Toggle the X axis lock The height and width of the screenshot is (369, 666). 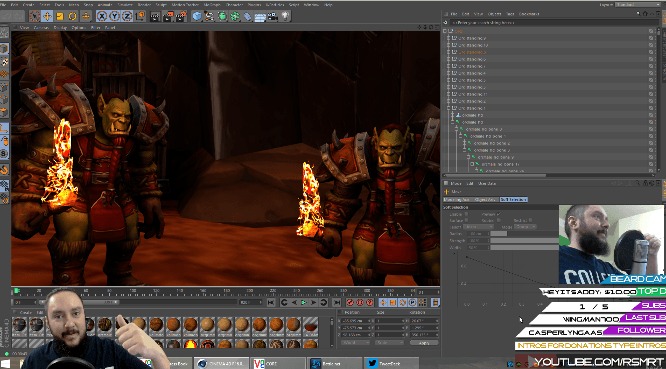click(x=102, y=16)
